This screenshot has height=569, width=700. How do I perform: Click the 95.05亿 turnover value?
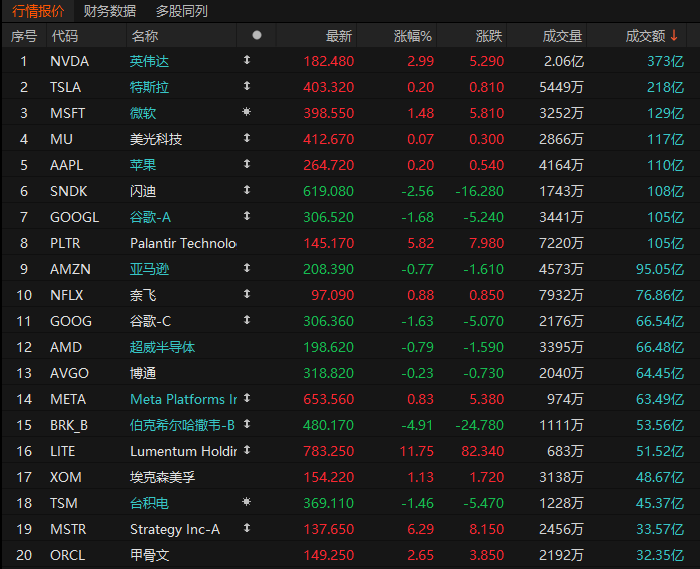660,269
